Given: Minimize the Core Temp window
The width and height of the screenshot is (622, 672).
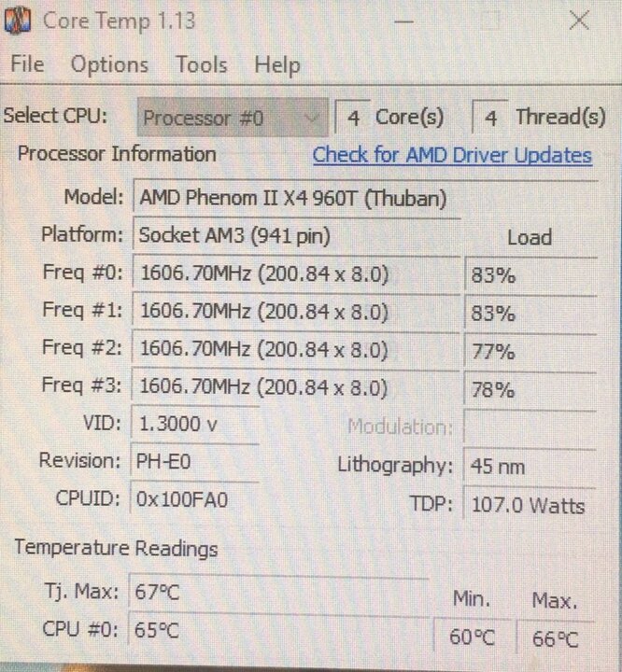Looking at the screenshot, I should coord(403,21).
